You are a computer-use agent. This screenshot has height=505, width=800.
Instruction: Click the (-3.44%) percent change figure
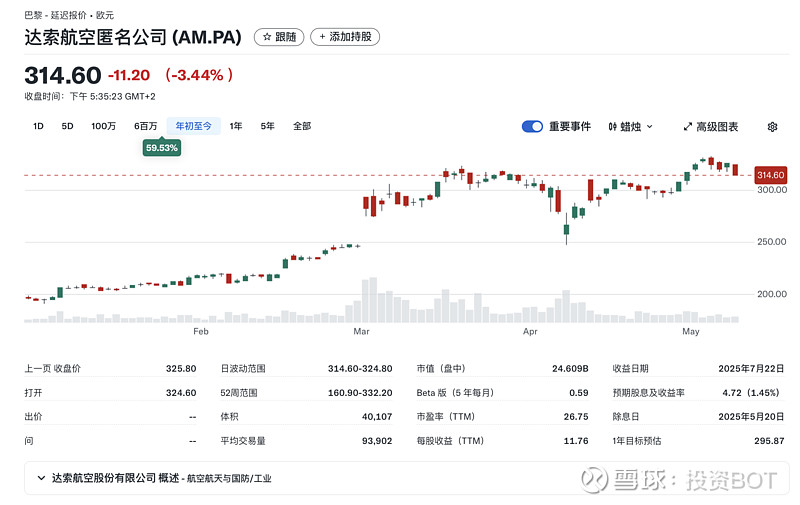click(x=199, y=75)
